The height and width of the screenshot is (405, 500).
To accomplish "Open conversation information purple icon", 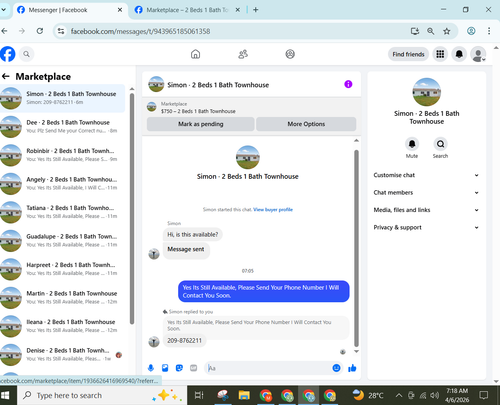I will (x=348, y=84).
